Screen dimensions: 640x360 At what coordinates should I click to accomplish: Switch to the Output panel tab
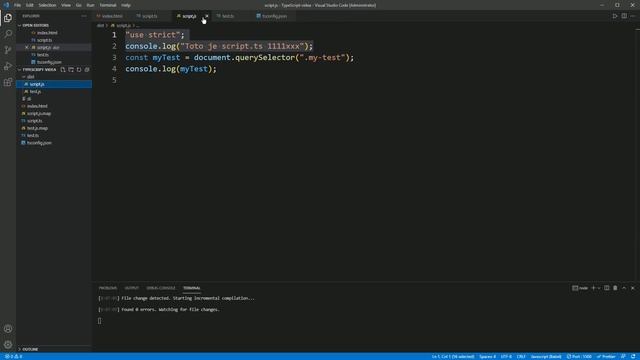point(131,288)
